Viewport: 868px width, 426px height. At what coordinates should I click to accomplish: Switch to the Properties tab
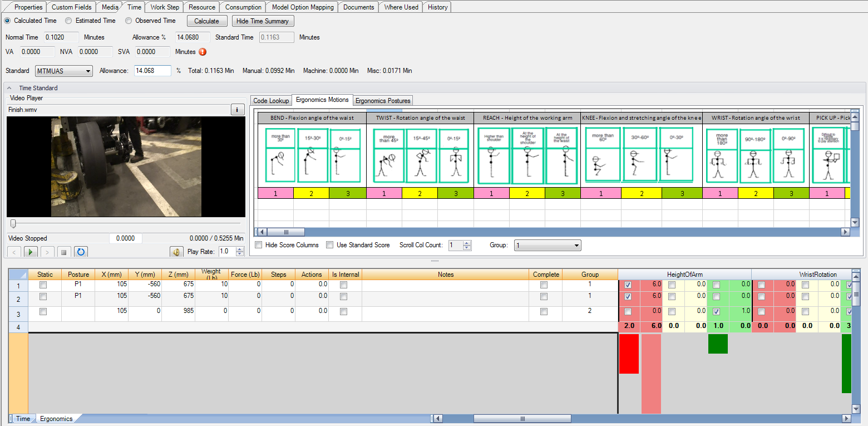tap(28, 7)
